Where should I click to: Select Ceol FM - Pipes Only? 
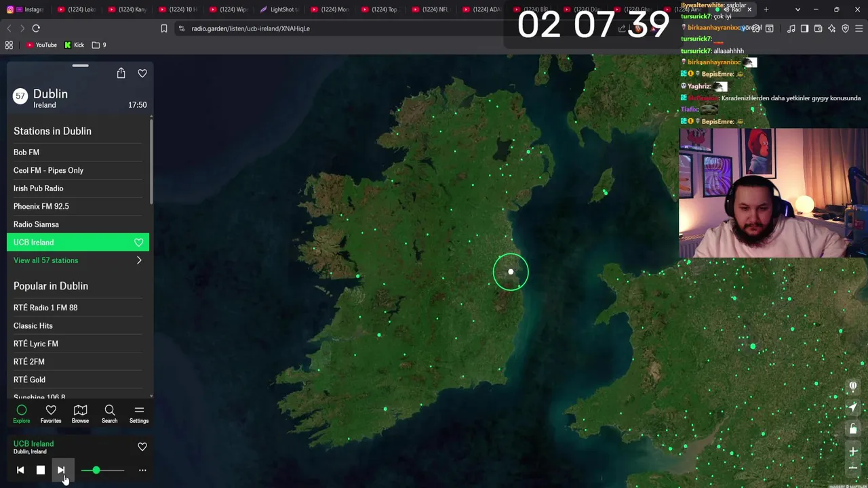[x=78, y=170]
